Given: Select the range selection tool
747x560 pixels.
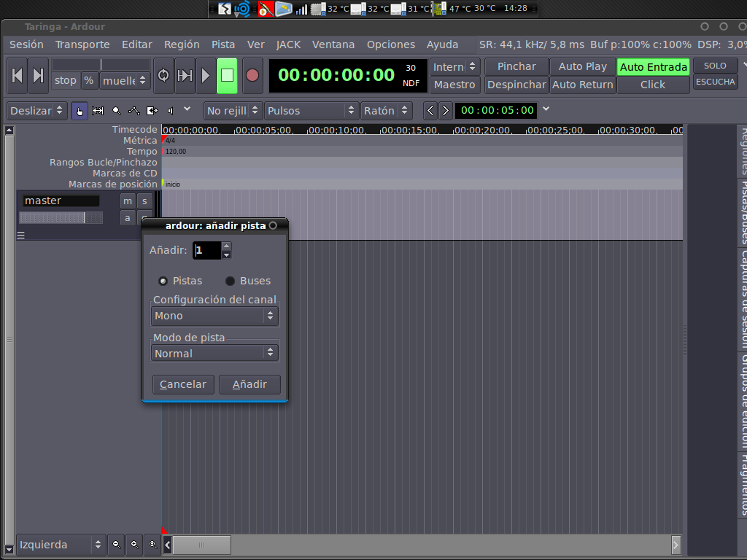Looking at the screenshot, I should (x=98, y=111).
